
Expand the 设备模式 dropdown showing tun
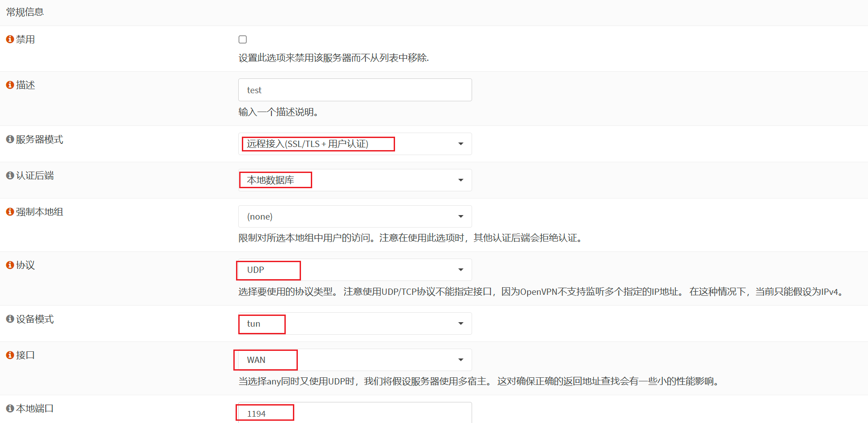(355, 324)
